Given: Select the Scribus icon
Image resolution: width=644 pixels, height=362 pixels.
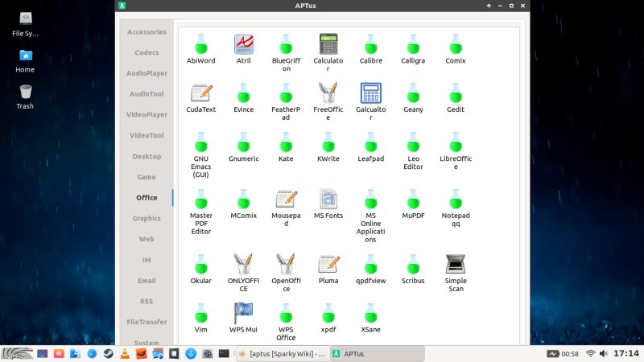Looking at the screenshot, I should (413, 265).
